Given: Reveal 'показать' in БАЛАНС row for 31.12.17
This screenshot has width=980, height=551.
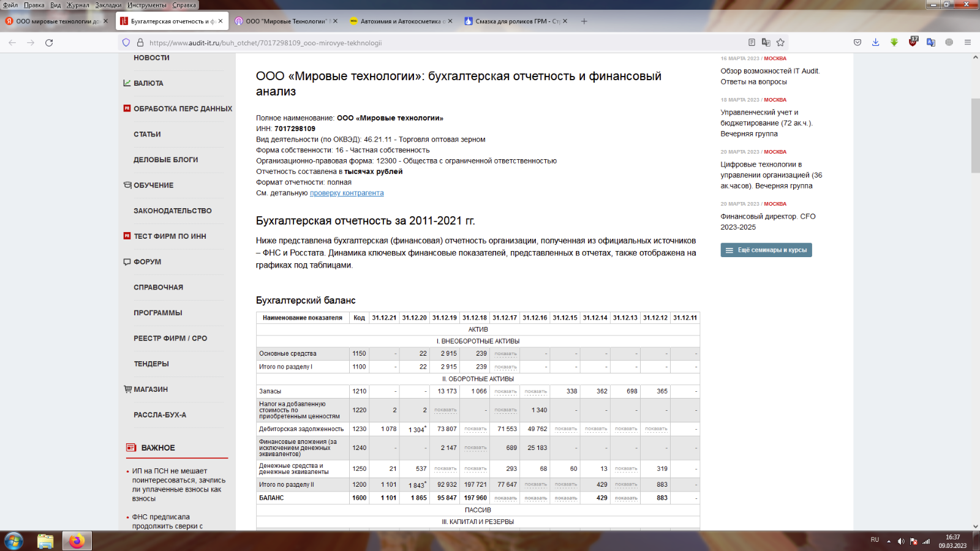Looking at the screenshot, I should (x=505, y=498).
